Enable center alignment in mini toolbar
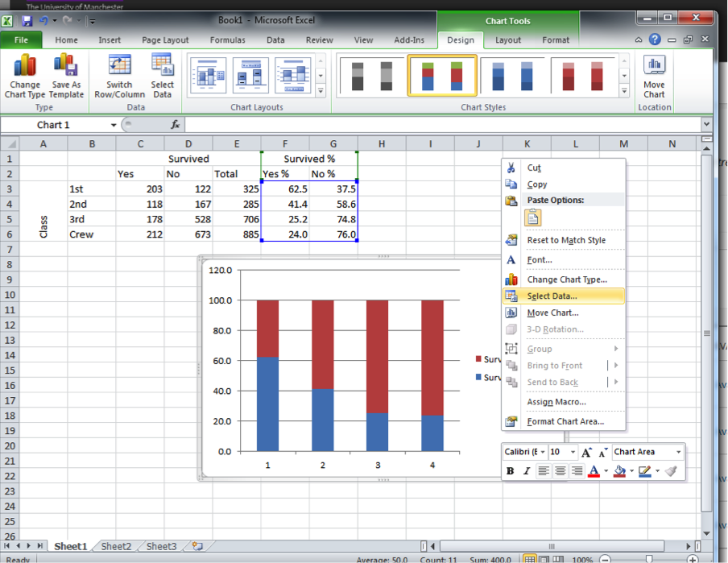728x563 pixels. point(560,471)
